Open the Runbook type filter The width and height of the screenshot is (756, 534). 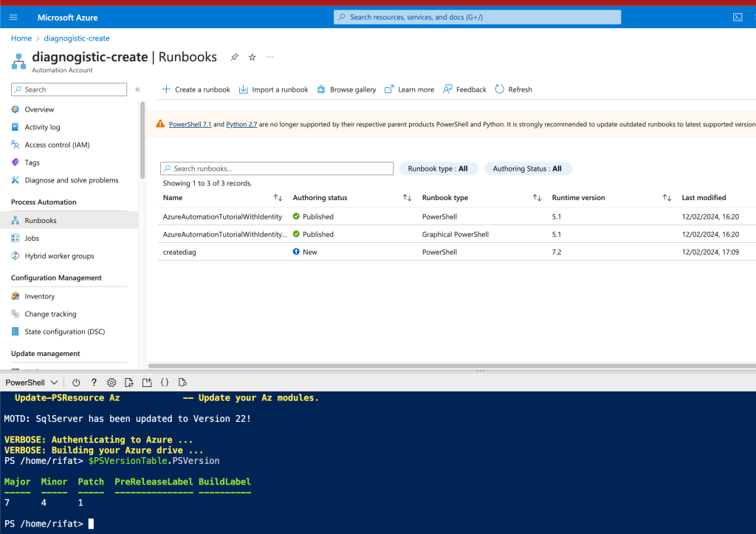[438, 168]
